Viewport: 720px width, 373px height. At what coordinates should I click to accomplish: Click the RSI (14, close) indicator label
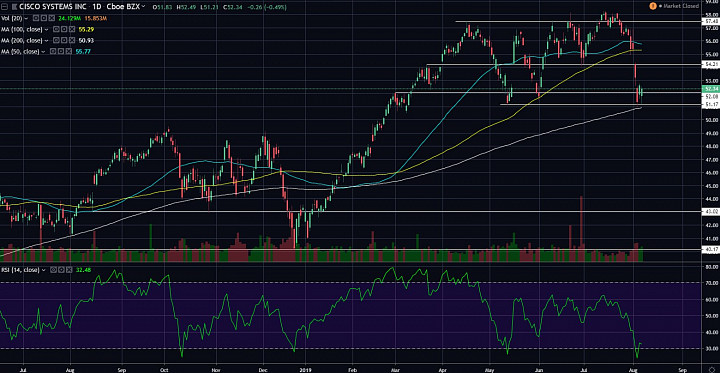pos(20,270)
